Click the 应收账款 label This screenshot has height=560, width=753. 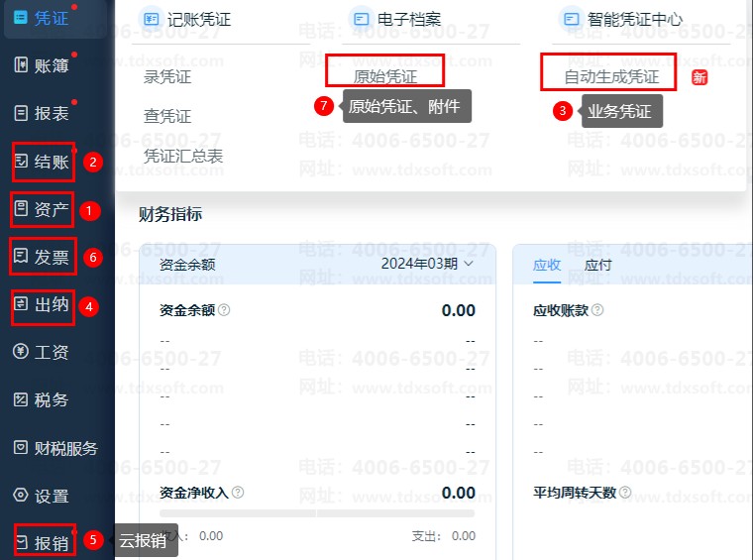point(561,310)
